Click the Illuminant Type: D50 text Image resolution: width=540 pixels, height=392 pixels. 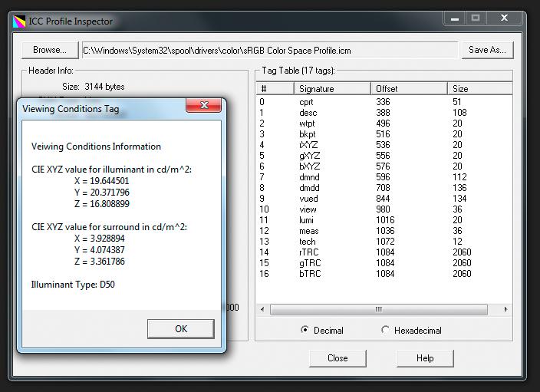(x=73, y=285)
